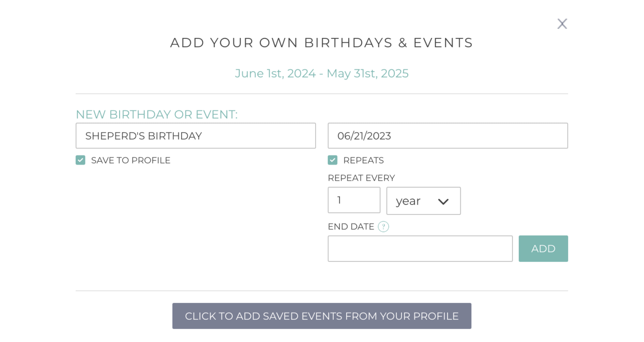This screenshot has height=342, width=644.
Task: Select the June 1st, 2024 date range text
Action: [322, 73]
